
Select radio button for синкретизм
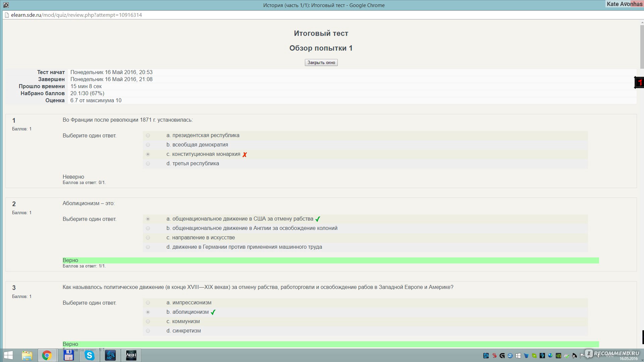coord(148,331)
